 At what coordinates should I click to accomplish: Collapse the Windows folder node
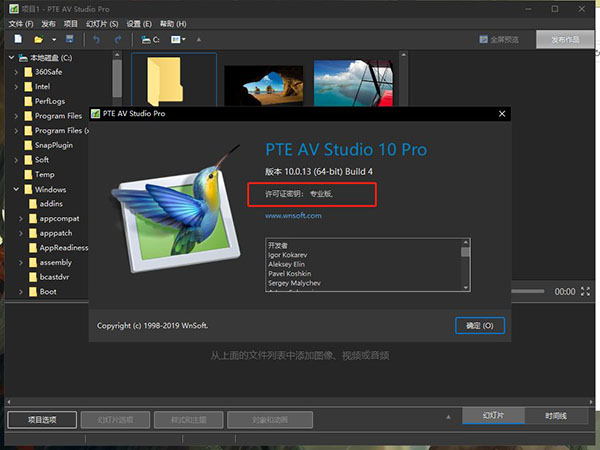(16, 189)
